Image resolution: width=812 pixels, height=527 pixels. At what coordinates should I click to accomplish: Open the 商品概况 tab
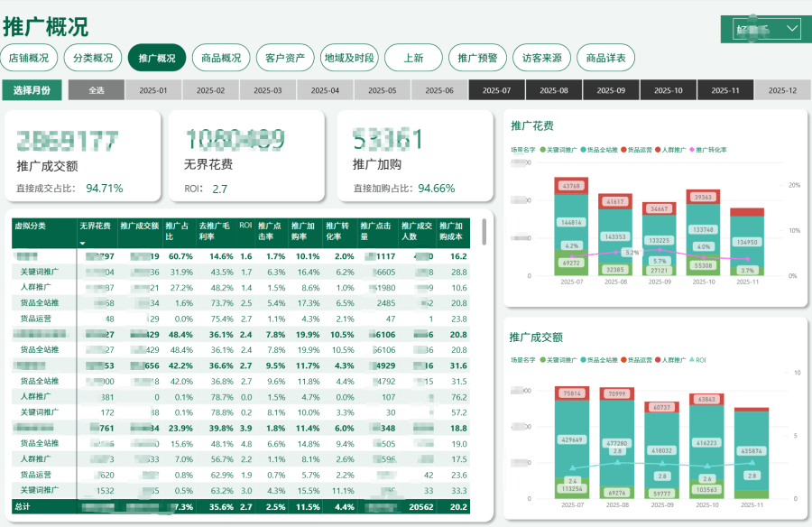point(221,58)
